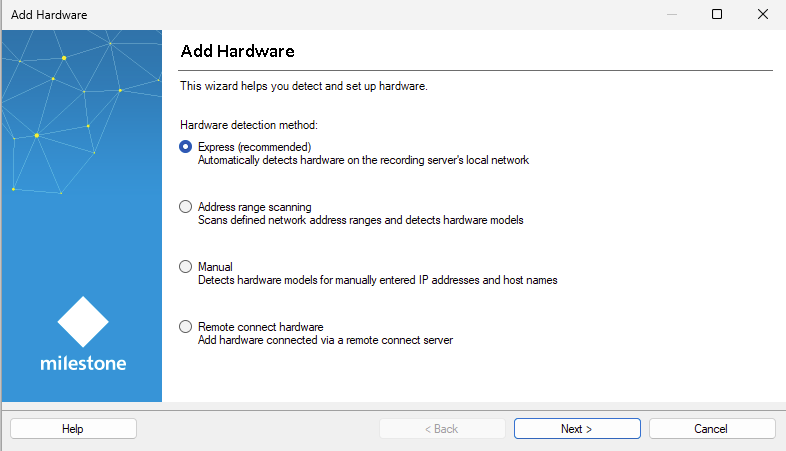Open Help for the wizard
The width and height of the screenshot is (786, 451).
pos(73,429)
